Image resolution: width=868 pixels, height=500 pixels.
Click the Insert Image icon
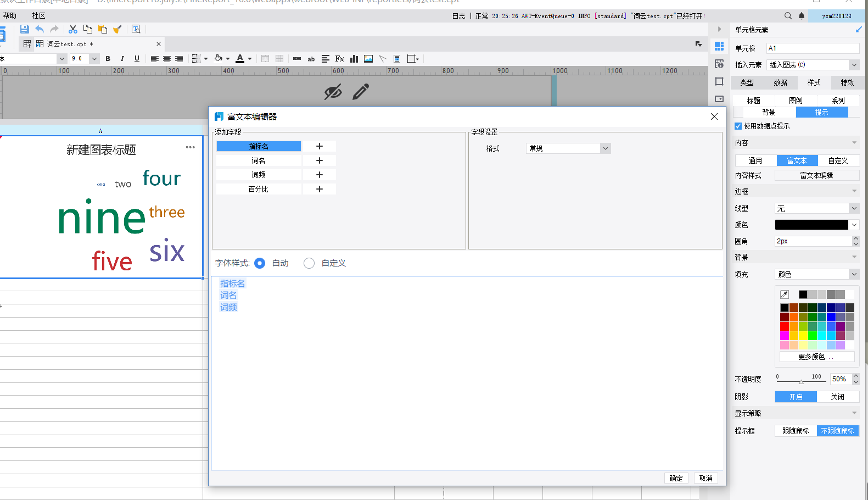pos(368,59)
